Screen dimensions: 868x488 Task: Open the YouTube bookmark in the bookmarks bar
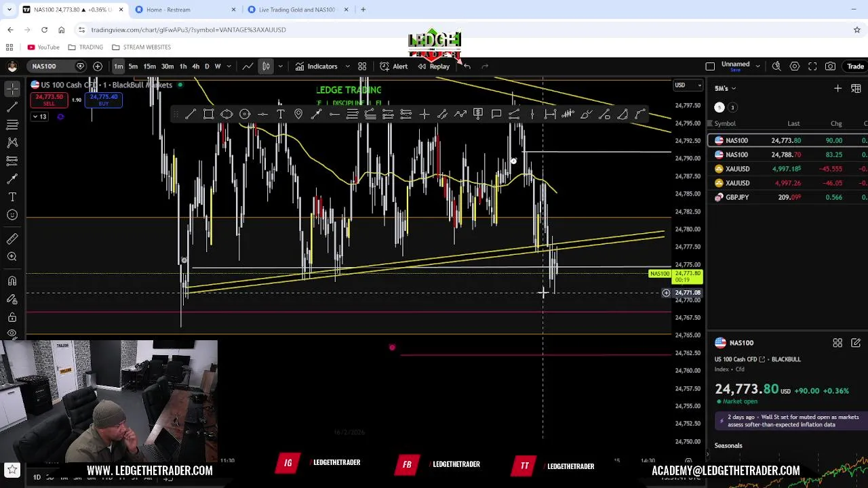coord(43,47)
